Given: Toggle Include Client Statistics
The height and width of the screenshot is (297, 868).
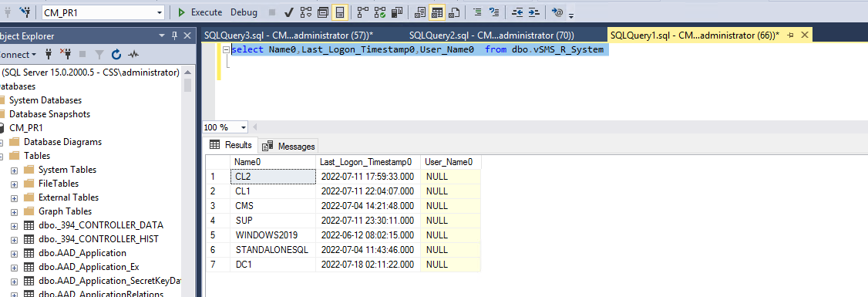Looking at the screenshot, I should tap(396, 12).
